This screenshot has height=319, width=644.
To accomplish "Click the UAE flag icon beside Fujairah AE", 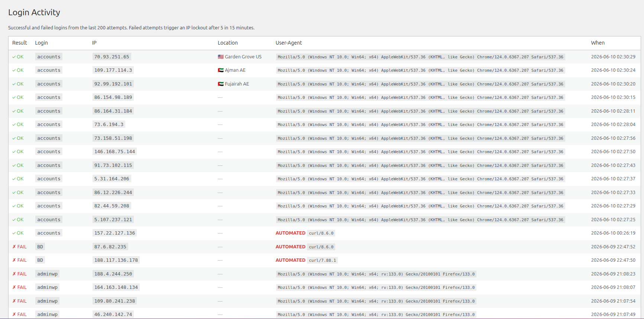I will pos(221,84).
